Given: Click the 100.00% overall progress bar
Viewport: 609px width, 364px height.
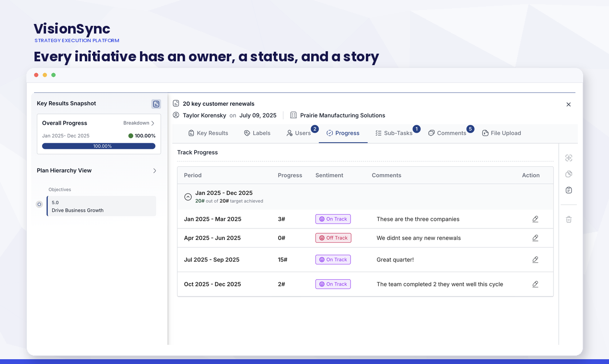Looking at the screenshot, I should click(99, 146).
